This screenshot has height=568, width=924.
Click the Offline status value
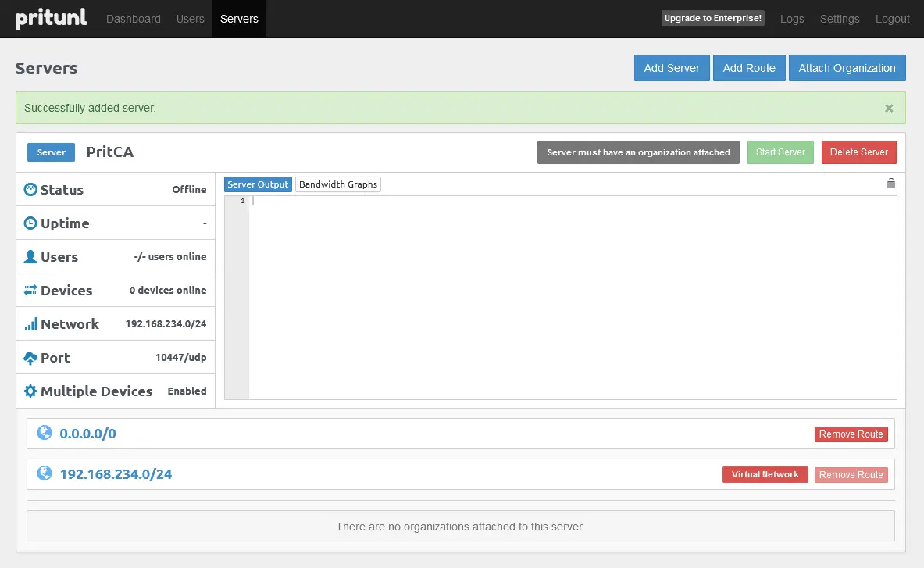[x=189, y=189]
